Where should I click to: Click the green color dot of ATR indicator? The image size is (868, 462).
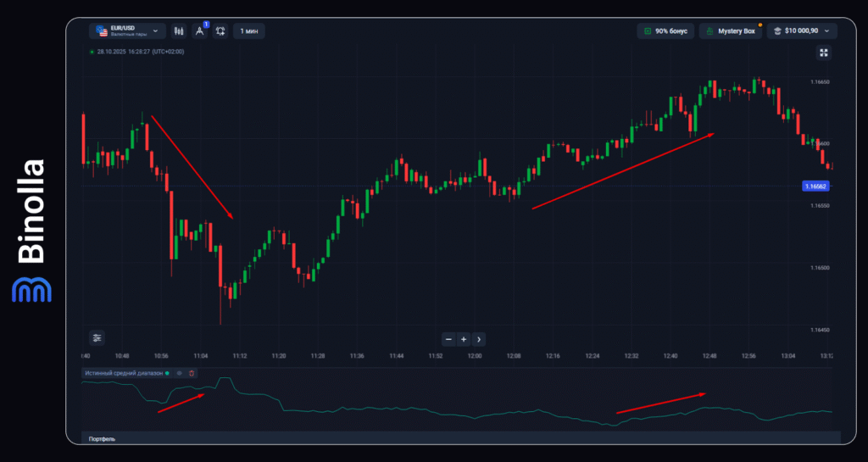pos(167,373)
